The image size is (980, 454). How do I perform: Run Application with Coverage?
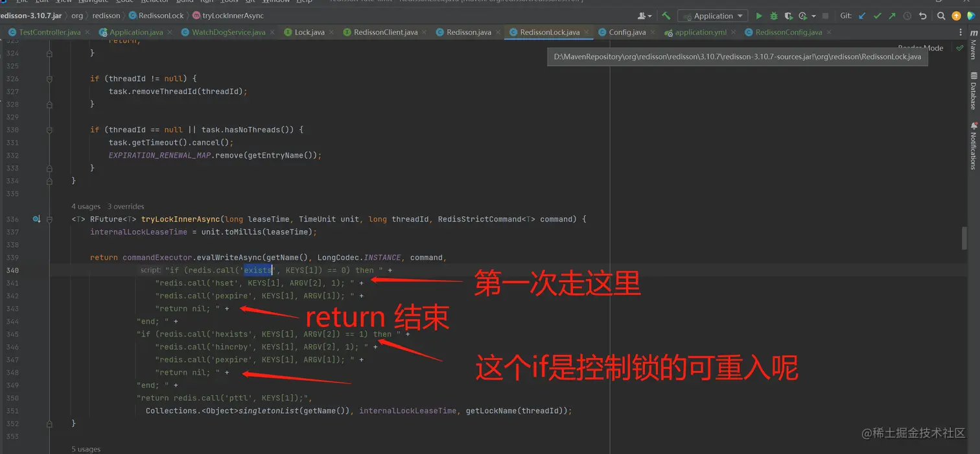click(788, 16)
